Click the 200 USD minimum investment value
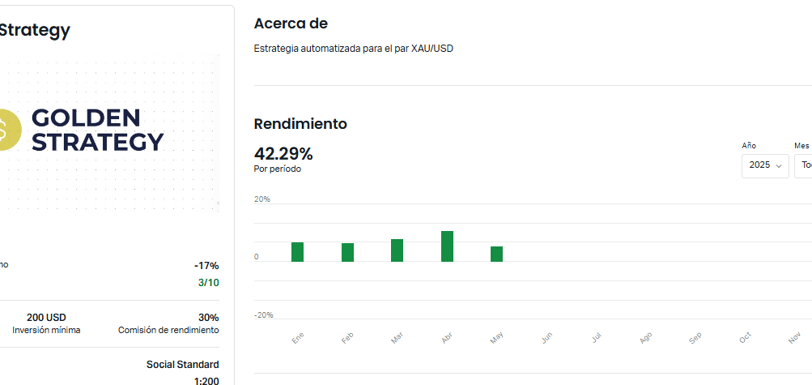 (47, 318)
